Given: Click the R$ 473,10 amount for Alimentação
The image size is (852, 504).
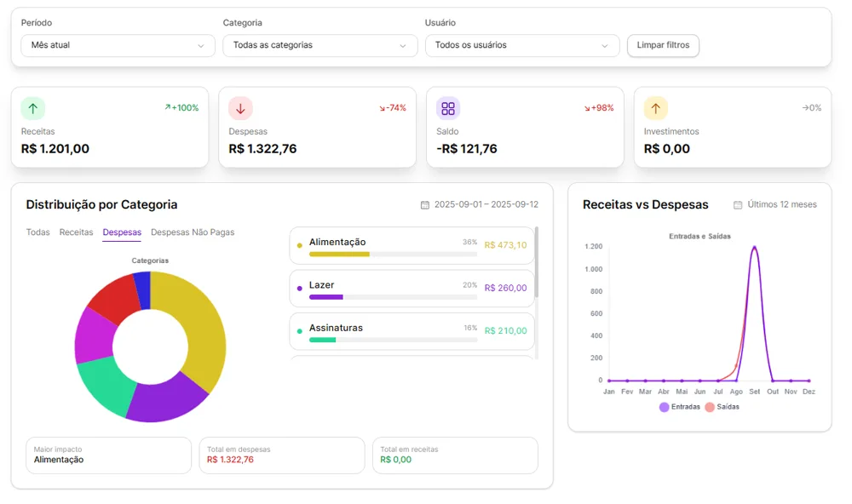Looking at the screenshot, I should pos(505,245).
